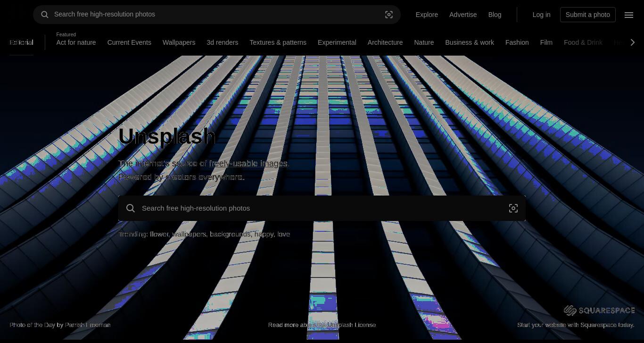This screenshot has height=343, width=644.
Task: Click Log in
Action: 541,15
